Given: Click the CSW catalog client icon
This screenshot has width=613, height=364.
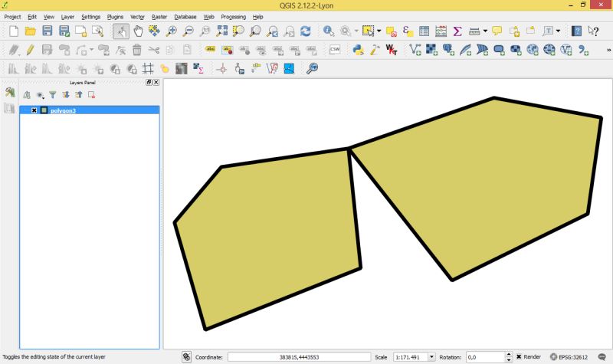Looking at the screenshot, I should (335, 50).
